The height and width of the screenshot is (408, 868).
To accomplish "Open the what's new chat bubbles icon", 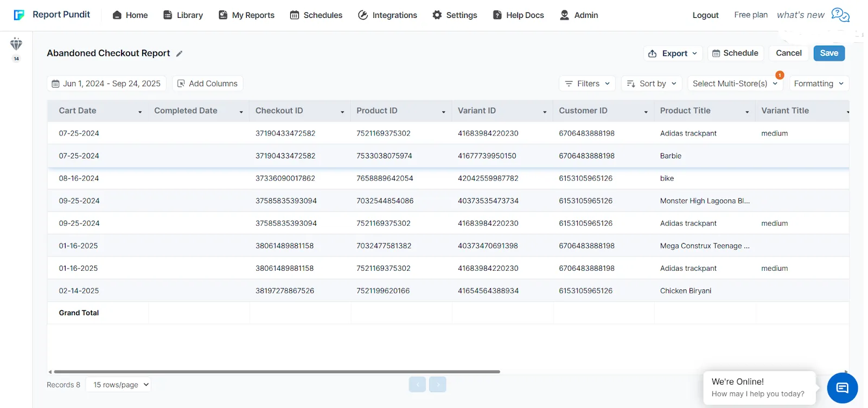I will tap(840, 15).
